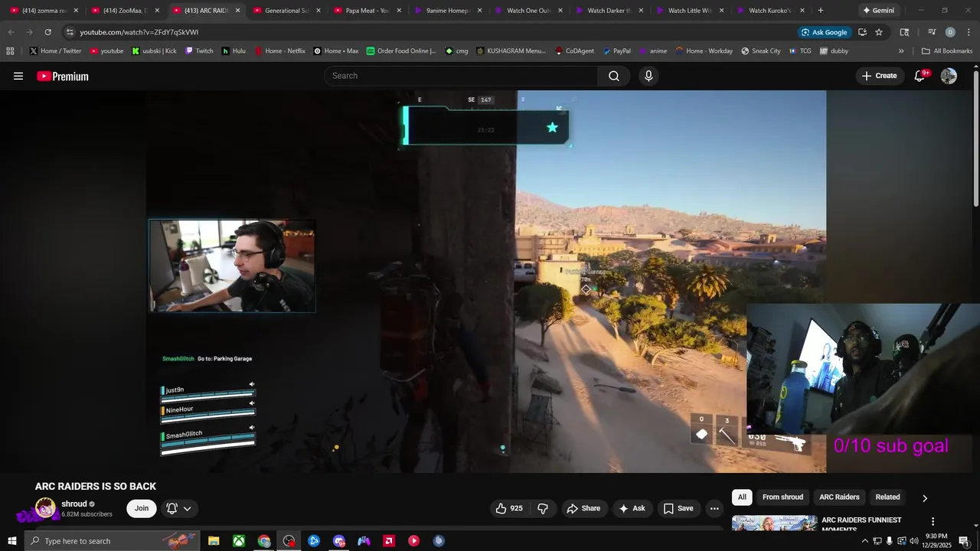Viewport: 980px width, 551px height.
Task: Open Chrome three-dot menu
Action: pos(969,32)
